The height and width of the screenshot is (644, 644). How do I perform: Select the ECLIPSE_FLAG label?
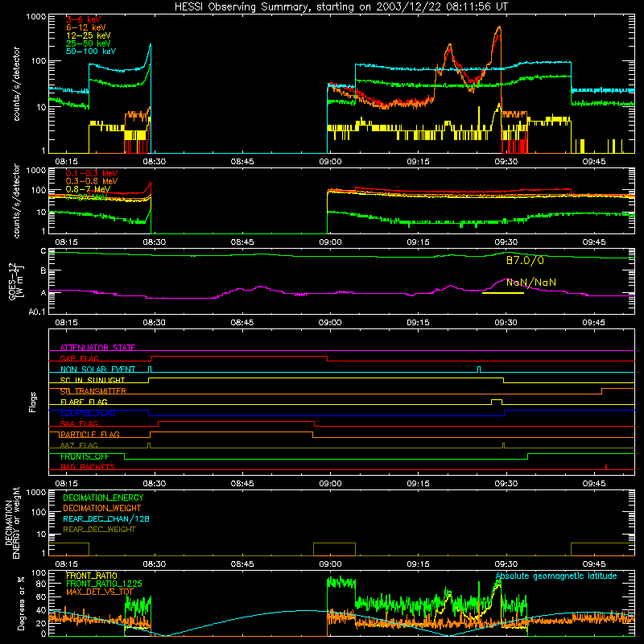88,413
